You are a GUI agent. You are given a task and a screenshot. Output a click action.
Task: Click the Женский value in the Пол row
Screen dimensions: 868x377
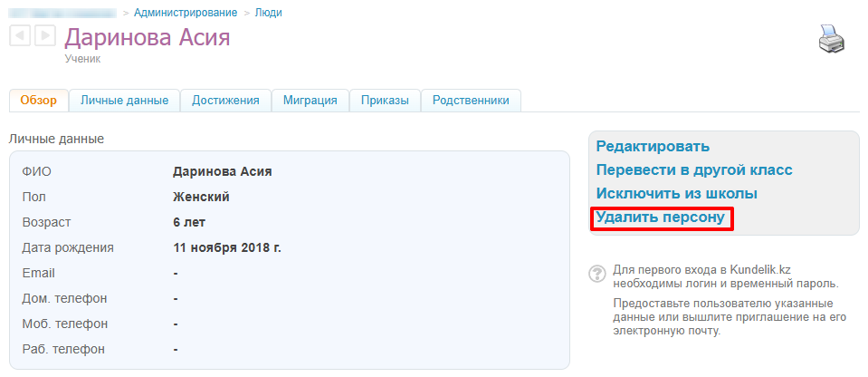pyautogui.click(x=201, y=197)
